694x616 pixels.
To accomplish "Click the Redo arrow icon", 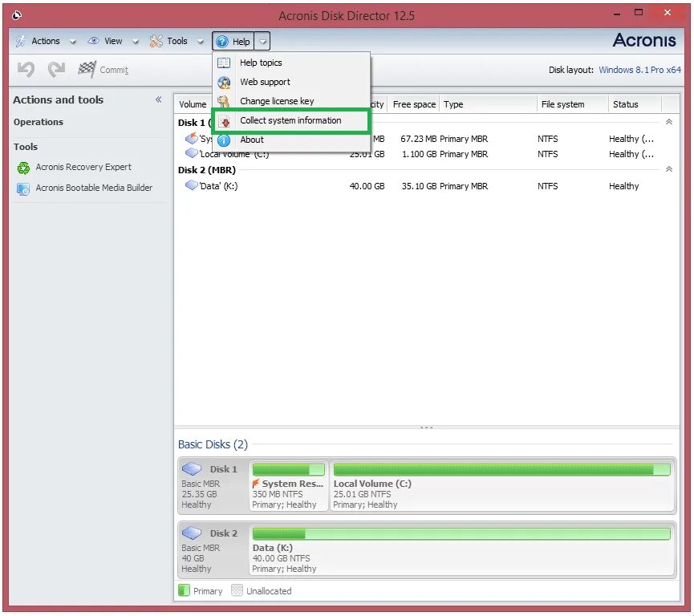I will point(57,70).
